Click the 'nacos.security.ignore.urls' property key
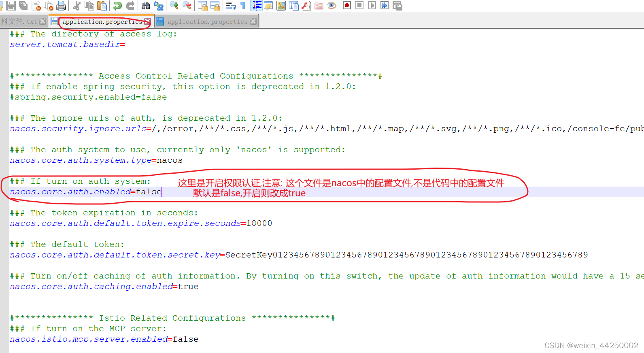The width and height of the screenshot is (644, 353). point(78,129)
